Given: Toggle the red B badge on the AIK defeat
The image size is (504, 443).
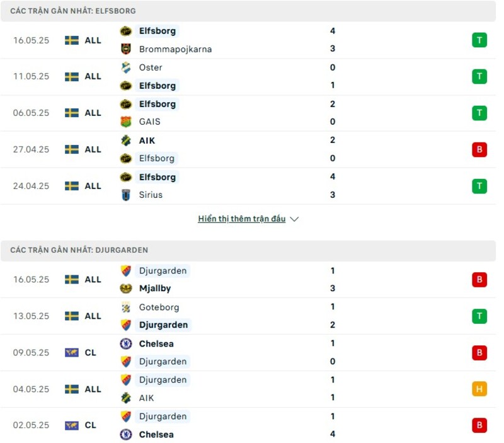Looking at the screenshot, I should (479, 149).
